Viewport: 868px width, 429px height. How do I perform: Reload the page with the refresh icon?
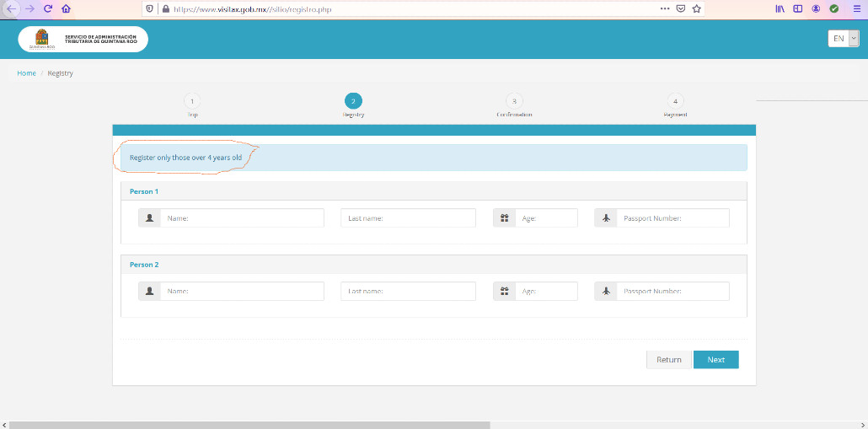(47, 8)
